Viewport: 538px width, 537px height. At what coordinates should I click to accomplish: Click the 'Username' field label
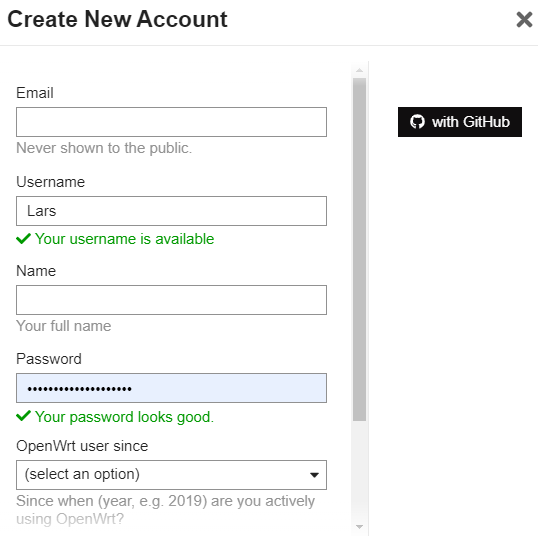point(50,182)
